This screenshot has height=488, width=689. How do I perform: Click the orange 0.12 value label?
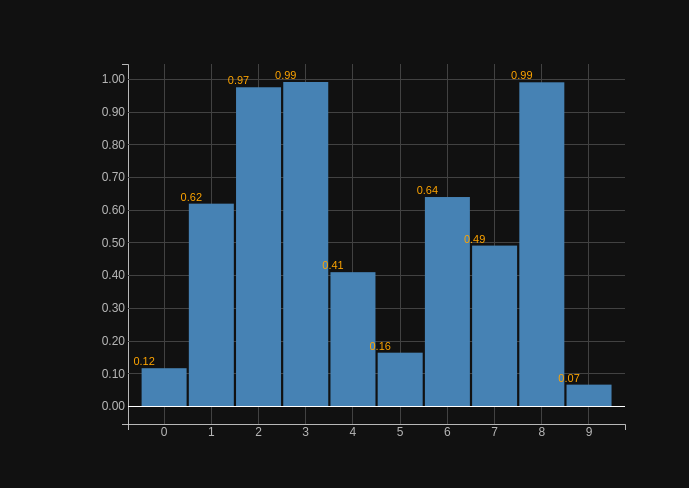click(144, 362)
